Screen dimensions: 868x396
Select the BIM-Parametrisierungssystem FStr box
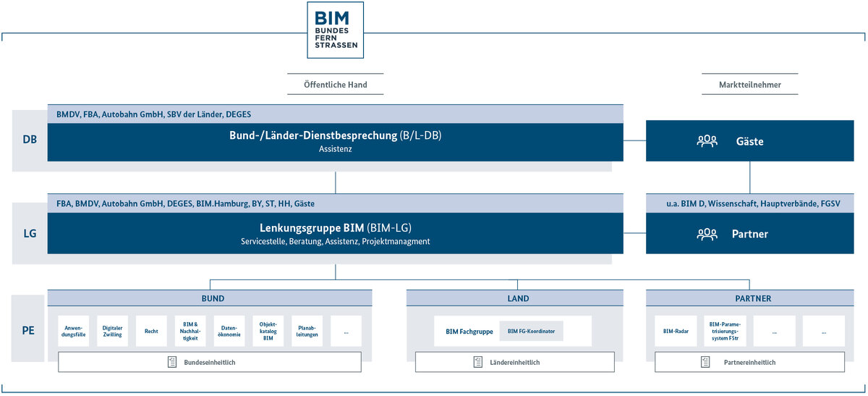coord(725,331)
